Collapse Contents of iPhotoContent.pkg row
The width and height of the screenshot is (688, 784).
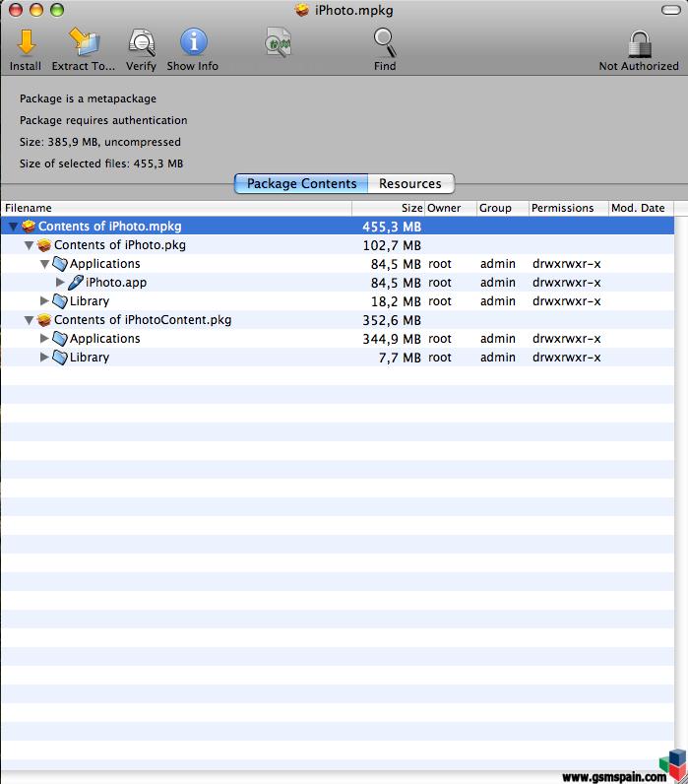(x=29, y=320)
